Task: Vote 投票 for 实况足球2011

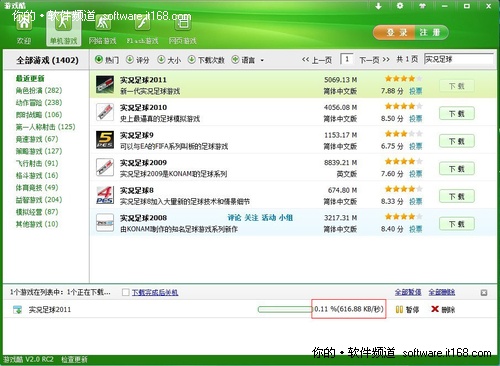Action: [x=416, y=91]
